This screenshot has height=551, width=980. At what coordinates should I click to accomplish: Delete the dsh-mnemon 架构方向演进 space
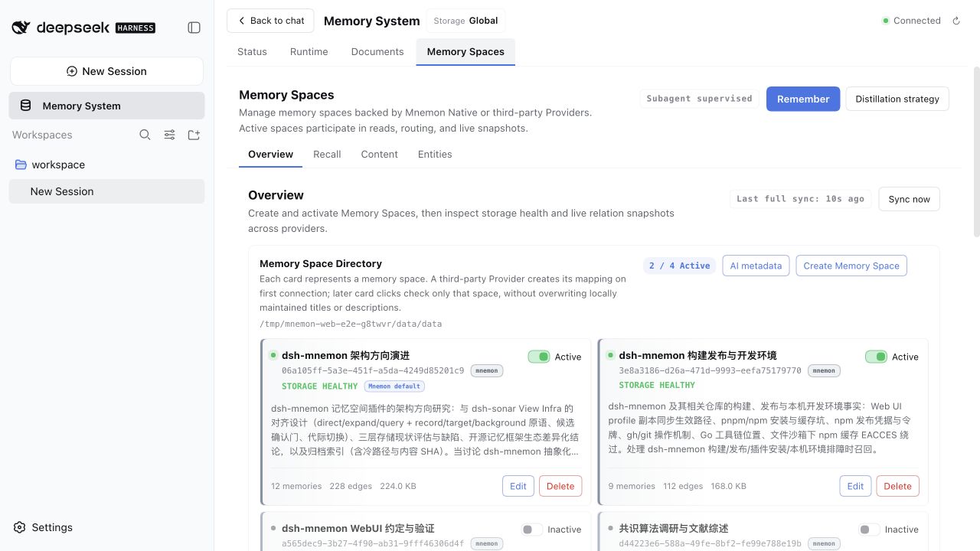[560, 486]
